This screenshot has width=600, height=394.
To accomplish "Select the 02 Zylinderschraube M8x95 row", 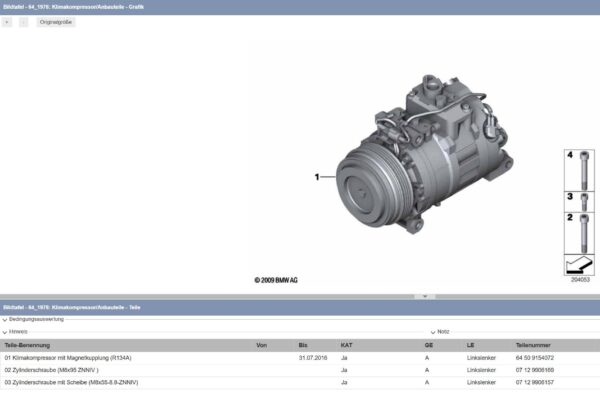I will pos(300,370).
